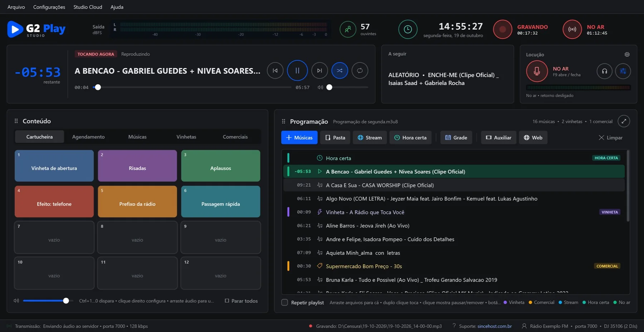Image resolution: width=644 pixels, height=332 pixels.
Task: Click the Web button
Action: coord(533,138)
